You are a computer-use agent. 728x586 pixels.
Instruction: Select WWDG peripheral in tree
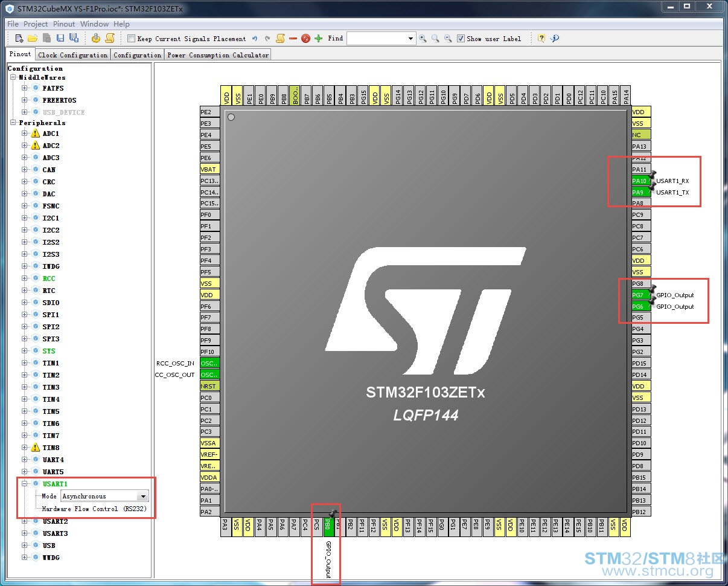51,558
